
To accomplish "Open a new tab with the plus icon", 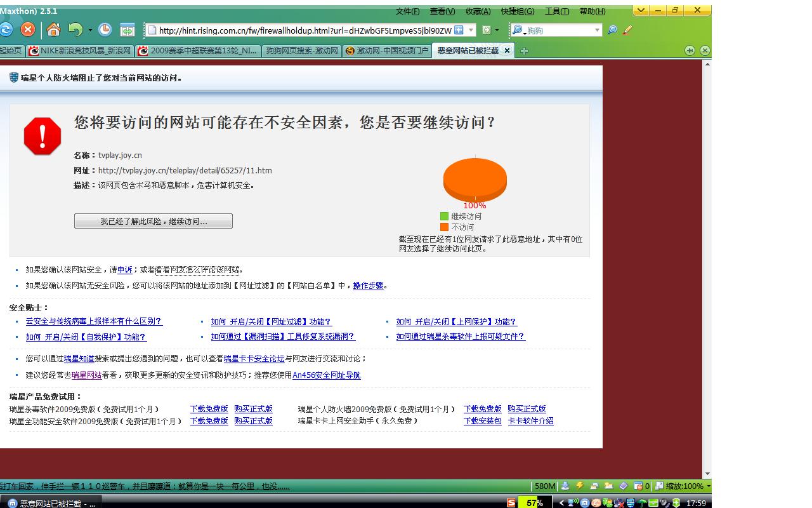I will pos(524,51).
